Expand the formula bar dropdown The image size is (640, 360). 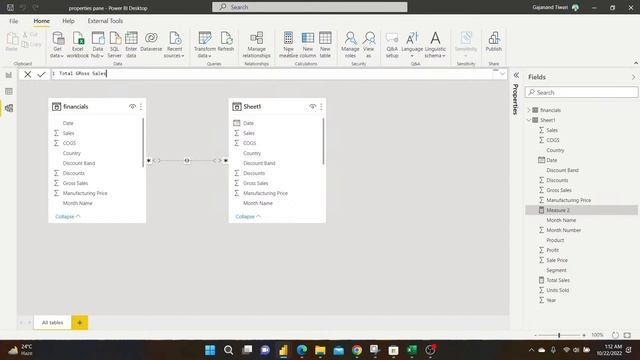(x=502, y=74)
